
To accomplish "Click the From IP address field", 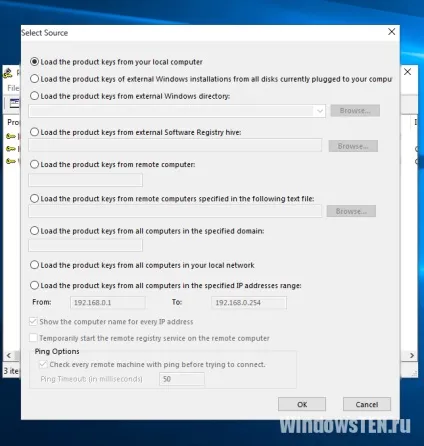I will (x=108, y=303).
